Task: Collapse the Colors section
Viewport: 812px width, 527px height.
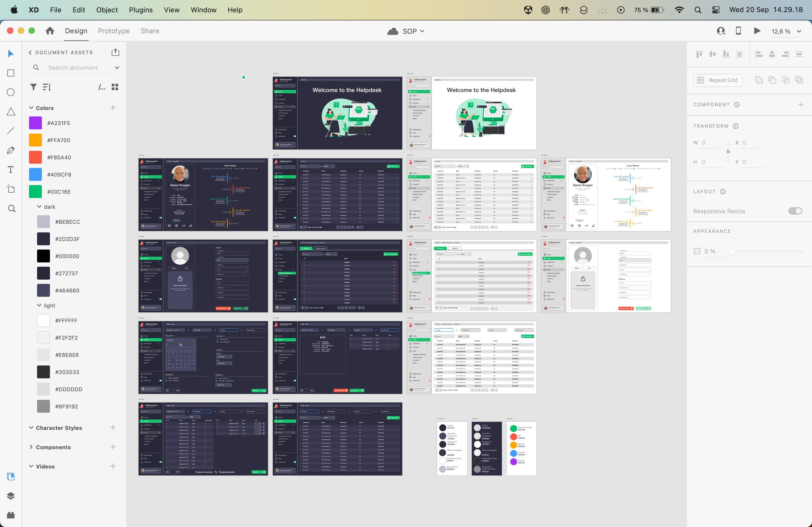Action: 31,108
